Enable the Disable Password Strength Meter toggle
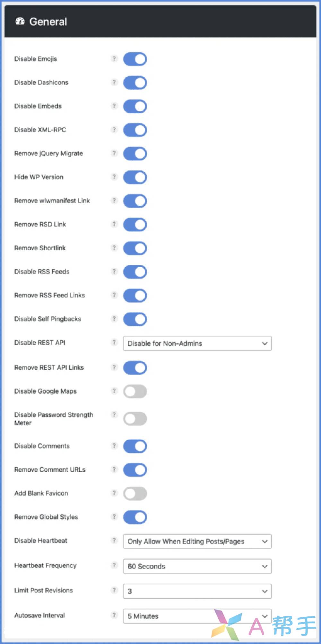321x644 pixels. 135,419
